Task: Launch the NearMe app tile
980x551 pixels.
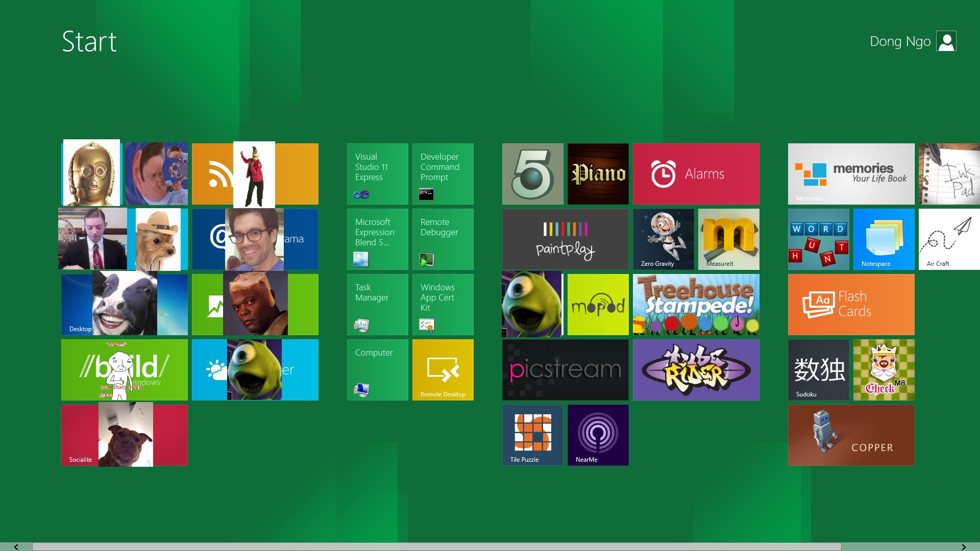Action: coord(598,435)
